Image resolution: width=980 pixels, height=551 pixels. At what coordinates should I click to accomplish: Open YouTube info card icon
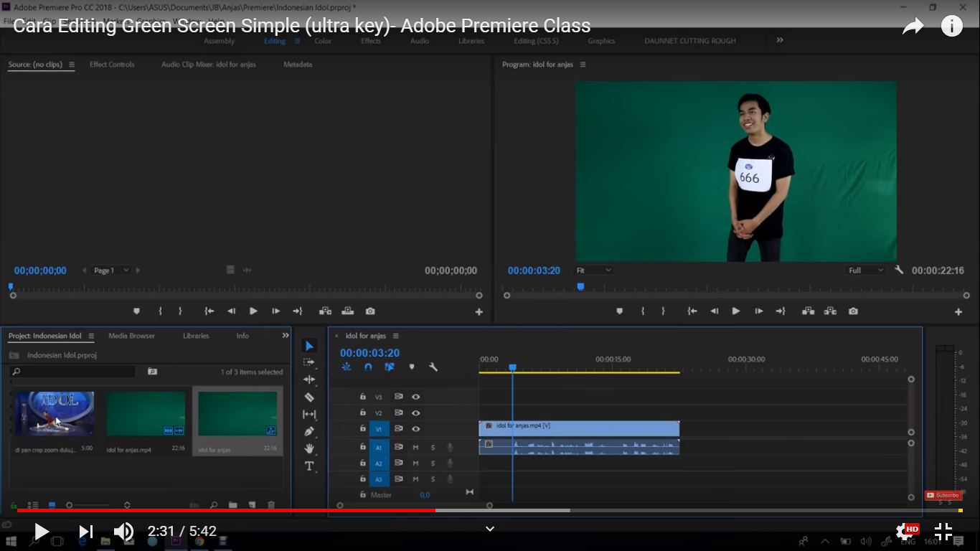coord(952,27)
